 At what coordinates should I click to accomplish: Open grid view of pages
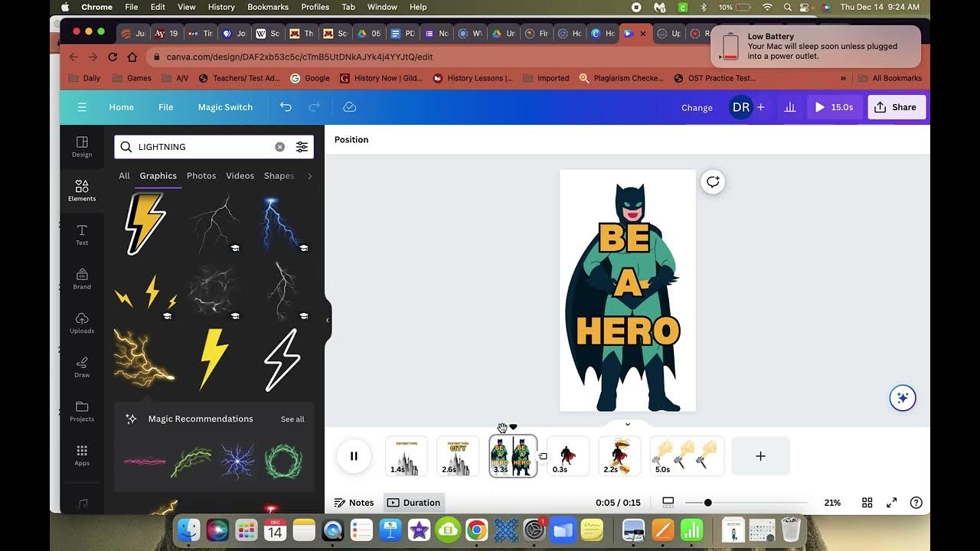point(867,503)
